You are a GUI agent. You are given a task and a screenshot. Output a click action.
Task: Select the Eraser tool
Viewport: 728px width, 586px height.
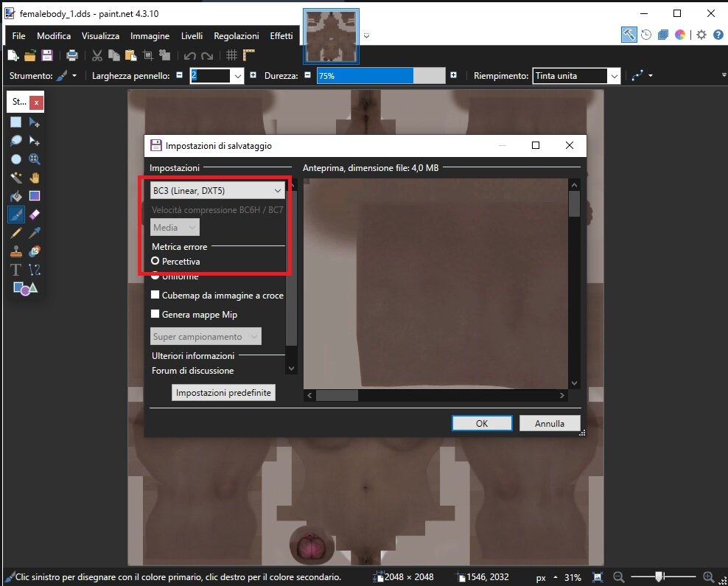[35, 214]
